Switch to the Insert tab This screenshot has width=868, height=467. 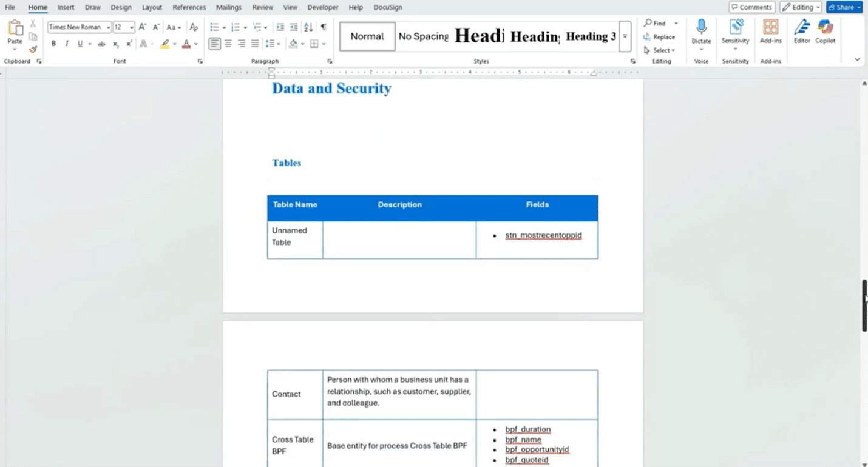coord(66,7)
